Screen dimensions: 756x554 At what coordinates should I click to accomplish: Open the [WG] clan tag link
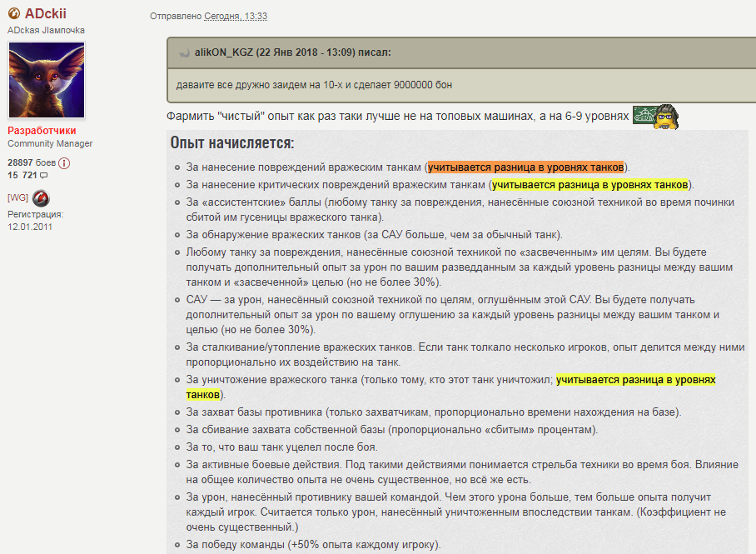pos(17,197)
